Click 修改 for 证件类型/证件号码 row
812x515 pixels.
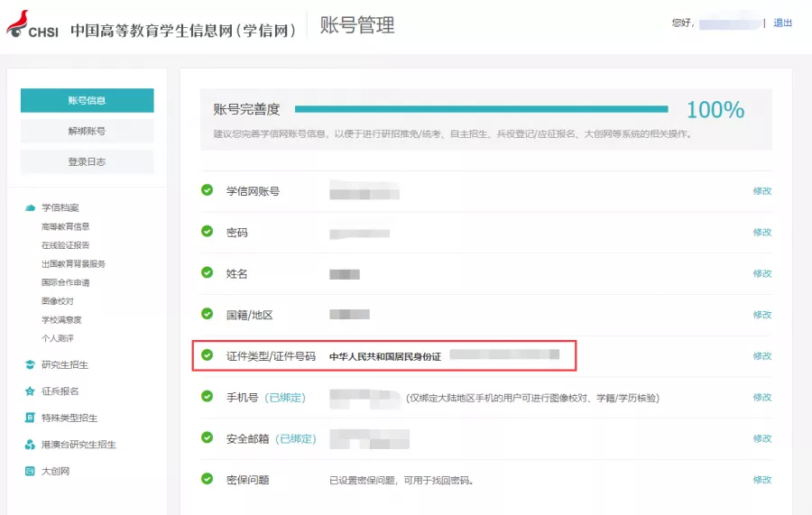point(762,356)
